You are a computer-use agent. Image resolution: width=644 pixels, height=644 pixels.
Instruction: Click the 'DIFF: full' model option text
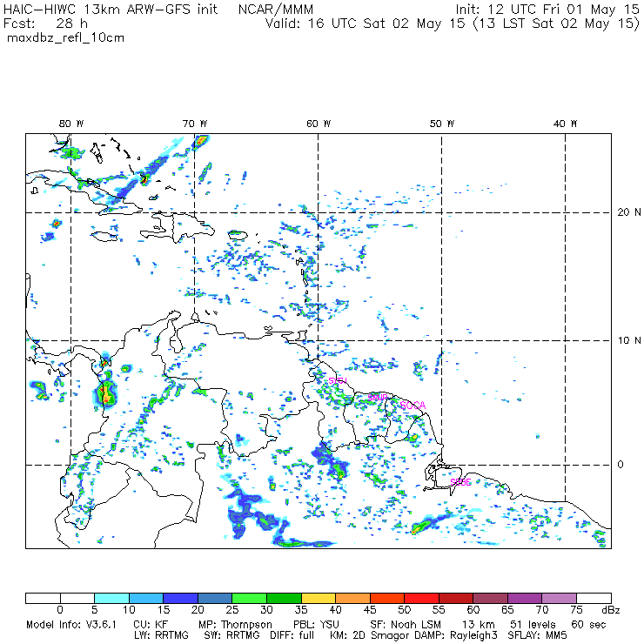292,635
